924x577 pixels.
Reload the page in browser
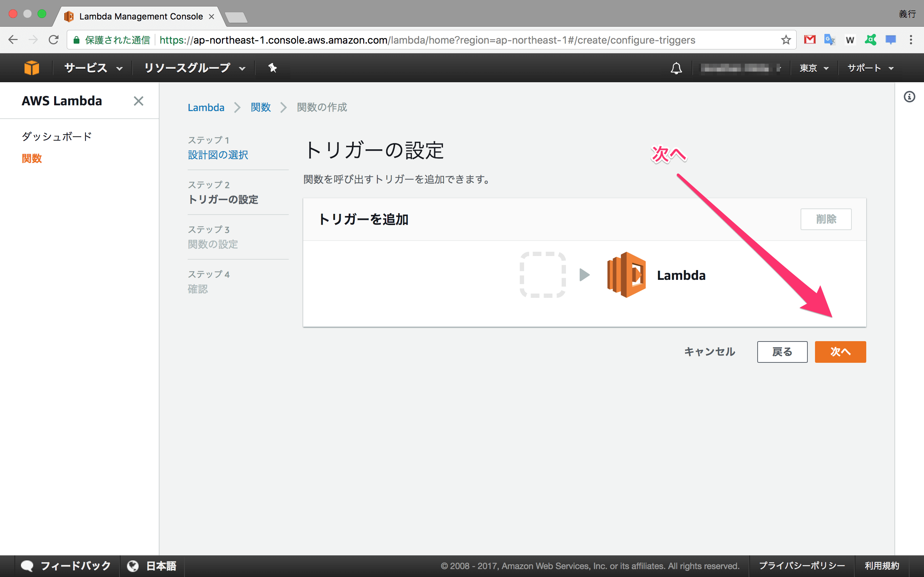[53, 40]
